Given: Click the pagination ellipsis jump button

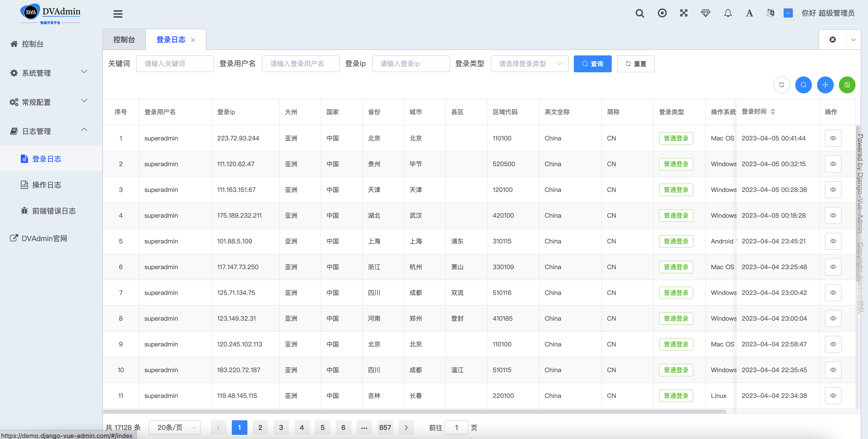Looking at the screenshot, I should pyautogui.click(x=364, y=427).
